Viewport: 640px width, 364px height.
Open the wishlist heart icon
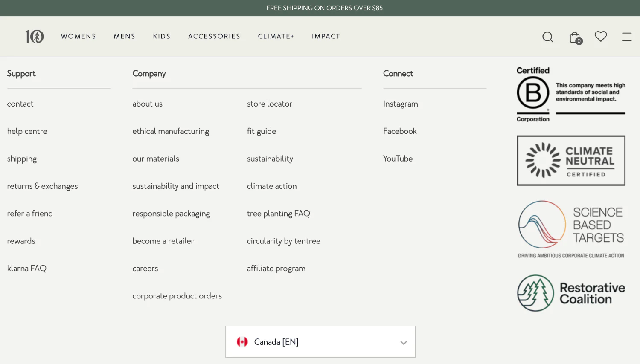click(601, 36)
